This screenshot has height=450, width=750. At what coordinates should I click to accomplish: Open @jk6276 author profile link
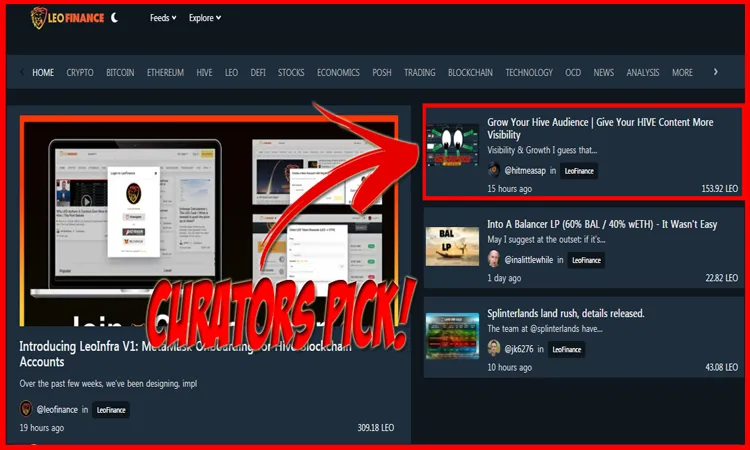click(x=519, y=349)
